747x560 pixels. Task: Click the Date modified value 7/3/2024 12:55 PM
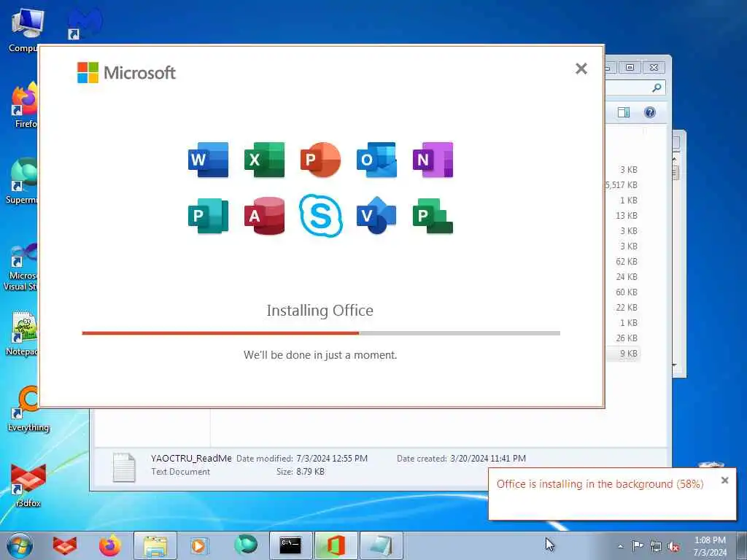[x=332, y=458]
